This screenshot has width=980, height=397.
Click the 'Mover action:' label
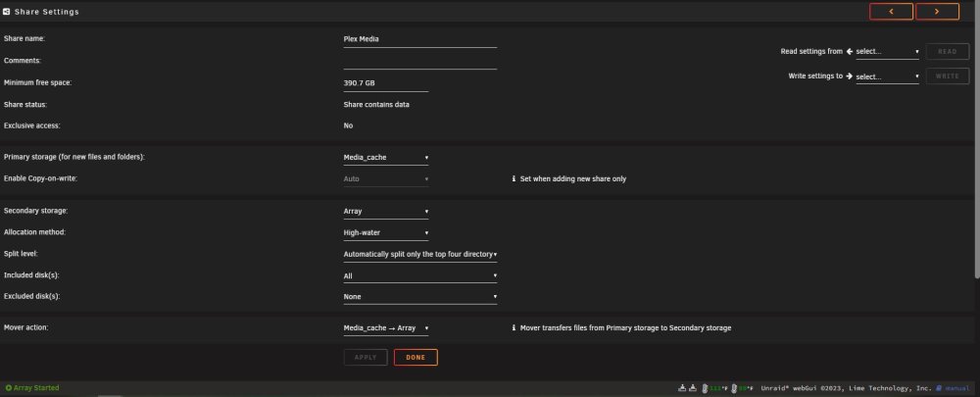tap(26, 327)
